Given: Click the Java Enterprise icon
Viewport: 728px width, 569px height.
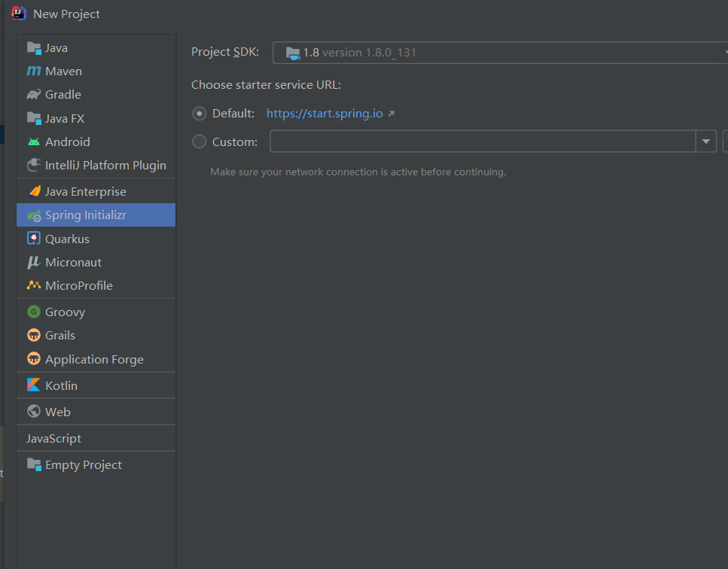Looking at the screenshot, I should click(35, 191).
